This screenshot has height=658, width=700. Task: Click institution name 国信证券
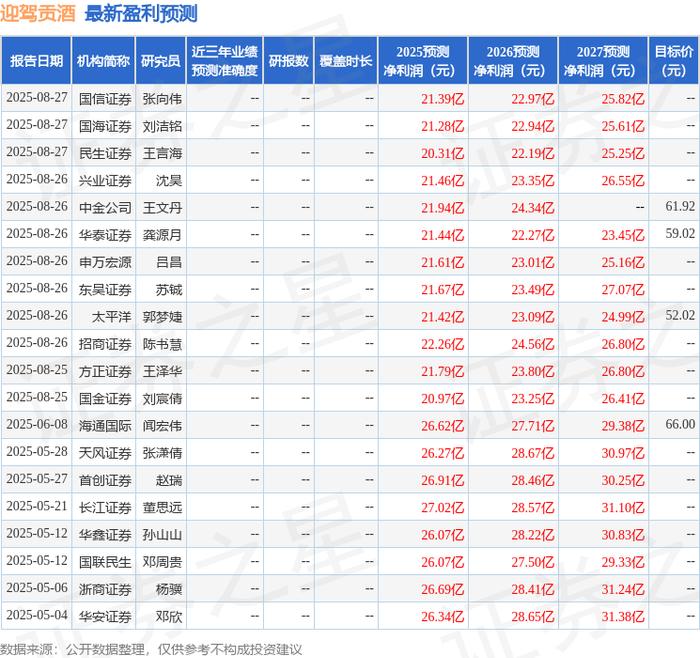(105, 99)
